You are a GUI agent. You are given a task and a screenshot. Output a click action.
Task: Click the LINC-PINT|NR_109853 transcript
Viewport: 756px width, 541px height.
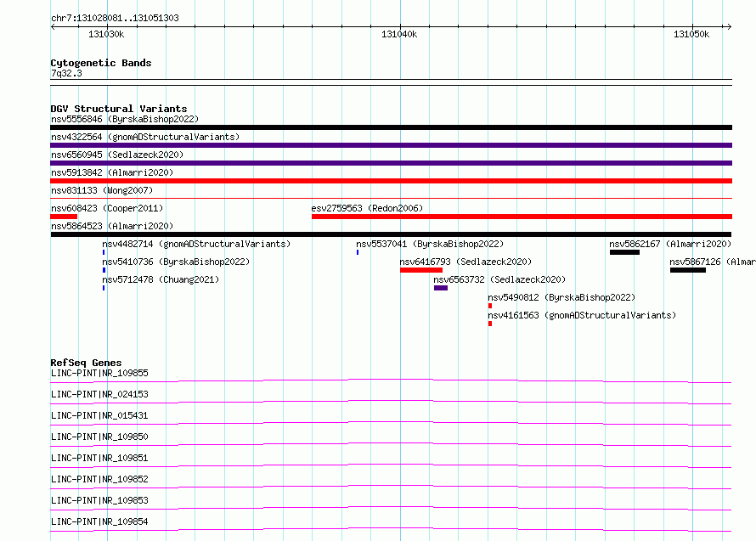point(391,504)
